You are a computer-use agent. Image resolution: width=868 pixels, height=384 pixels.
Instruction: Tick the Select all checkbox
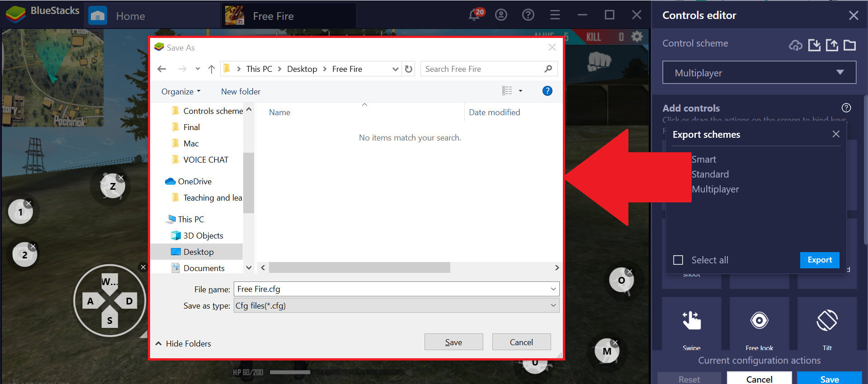point(678,260)
